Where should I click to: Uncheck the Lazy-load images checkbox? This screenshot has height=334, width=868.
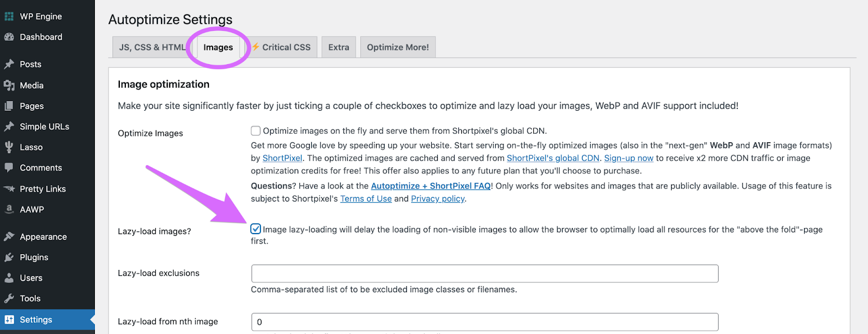(256, 229)
